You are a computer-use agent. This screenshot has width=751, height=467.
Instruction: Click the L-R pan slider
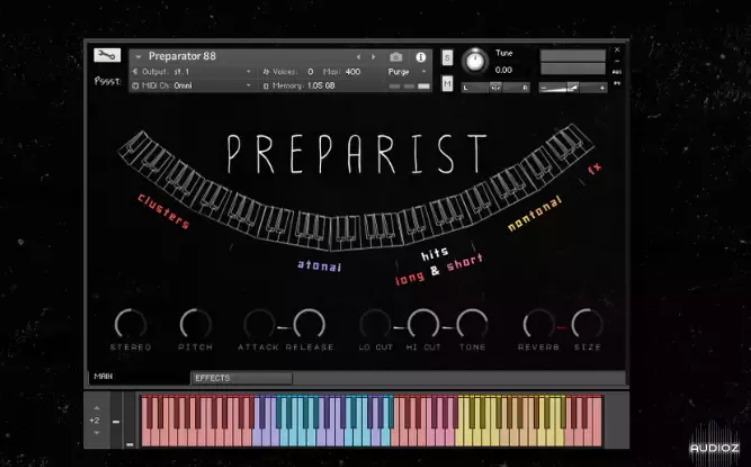click(496, 87)
